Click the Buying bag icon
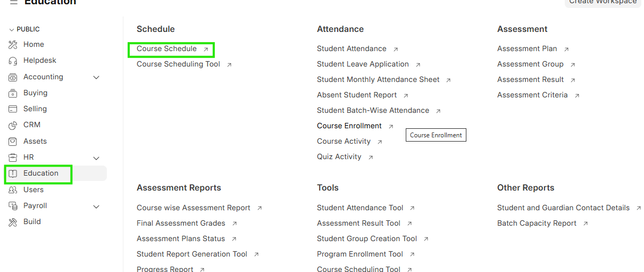 13,93
